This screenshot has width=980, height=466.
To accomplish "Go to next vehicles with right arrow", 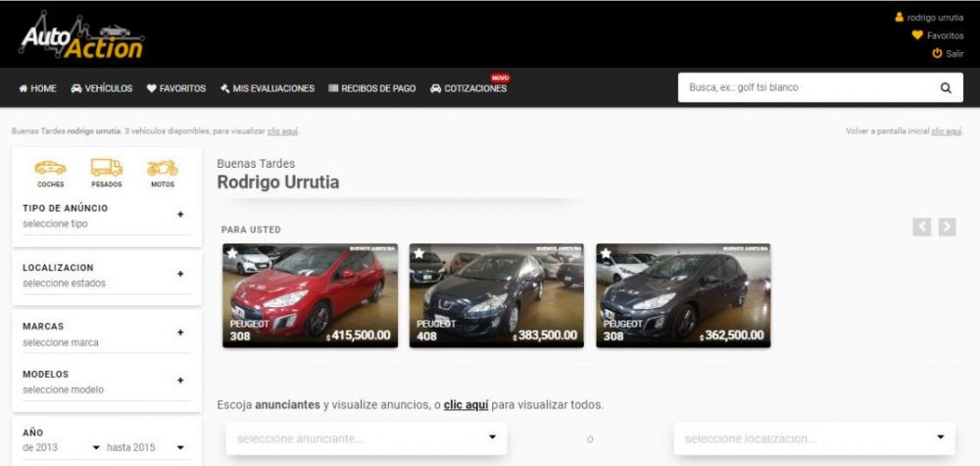I will pyautogui.click(x=947, y=227).
